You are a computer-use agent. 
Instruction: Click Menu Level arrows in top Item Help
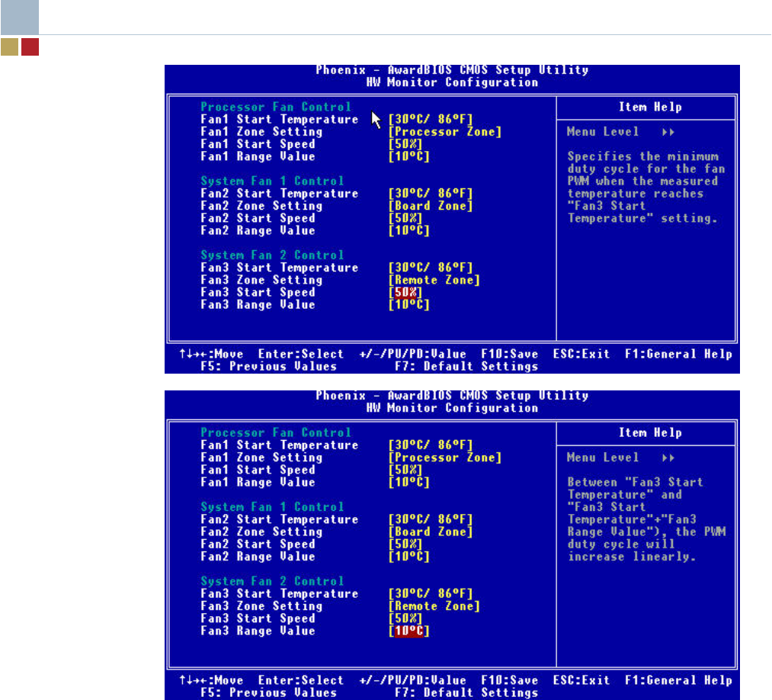click(x=668, y=131)
